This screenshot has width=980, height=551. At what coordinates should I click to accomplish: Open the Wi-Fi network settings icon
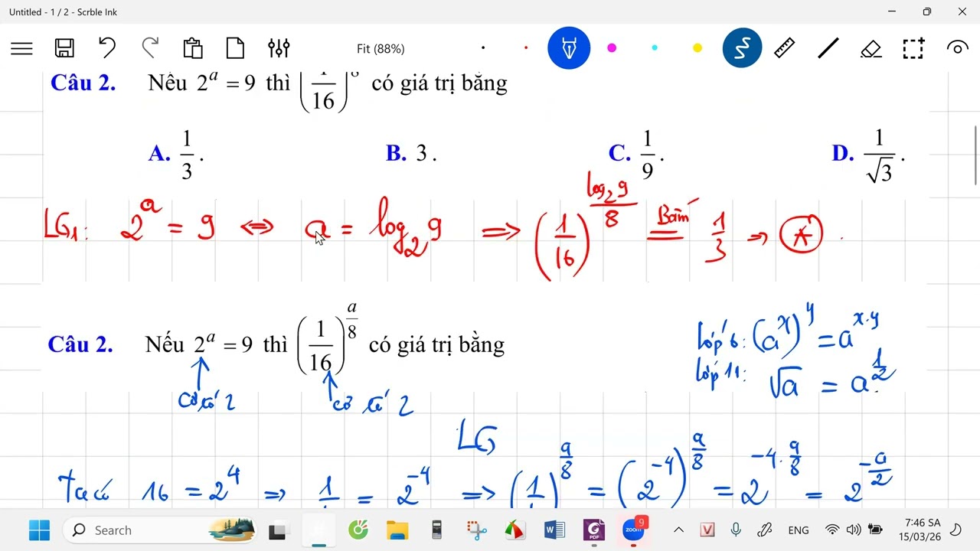point(832,530)
